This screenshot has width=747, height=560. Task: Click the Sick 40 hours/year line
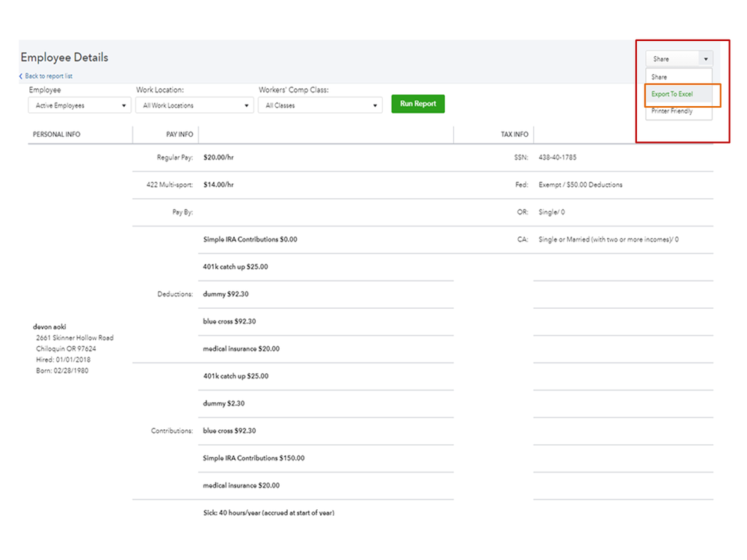(x=268, y=513)
